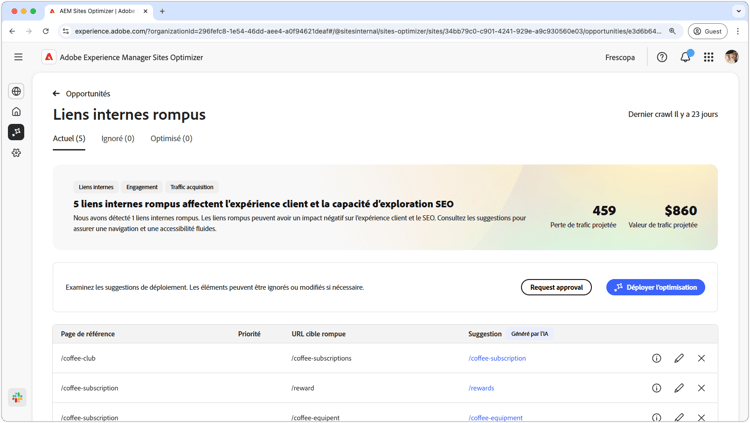Open the hamburger navigation menu
The width and height of the screenshot is (750, 423).
pos(18,57)
